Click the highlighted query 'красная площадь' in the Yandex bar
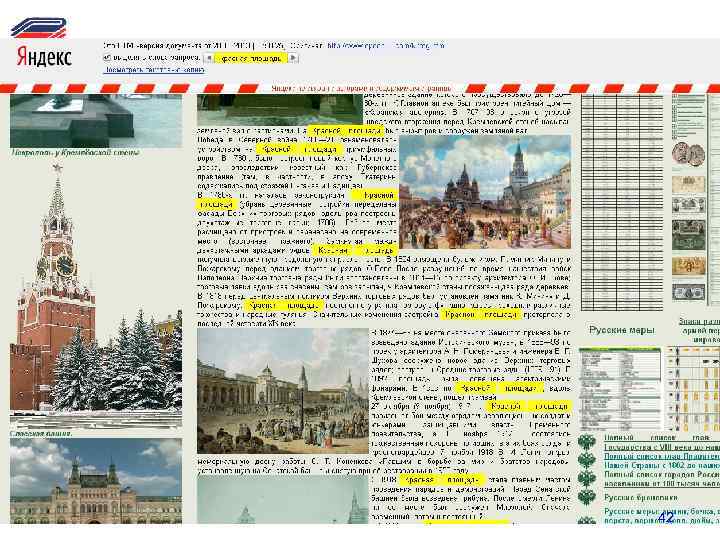The height and width of the screenshot is (540, 720). coord(251,58)
